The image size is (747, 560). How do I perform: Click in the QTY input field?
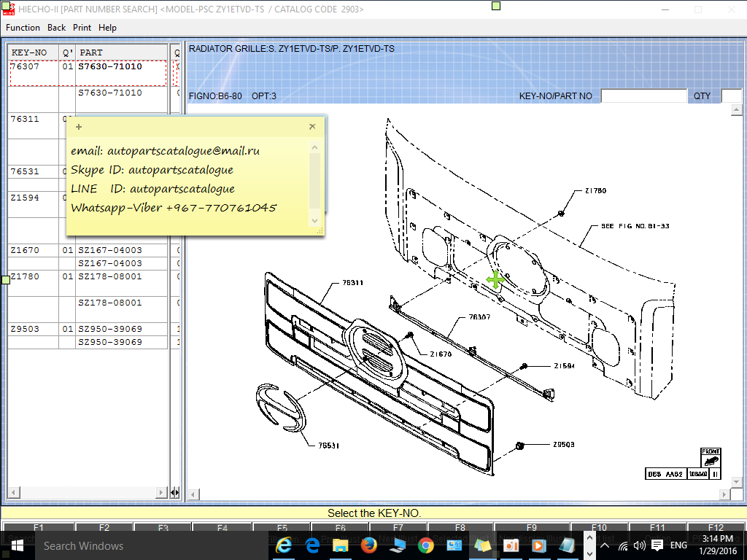[x=731, y=96]
